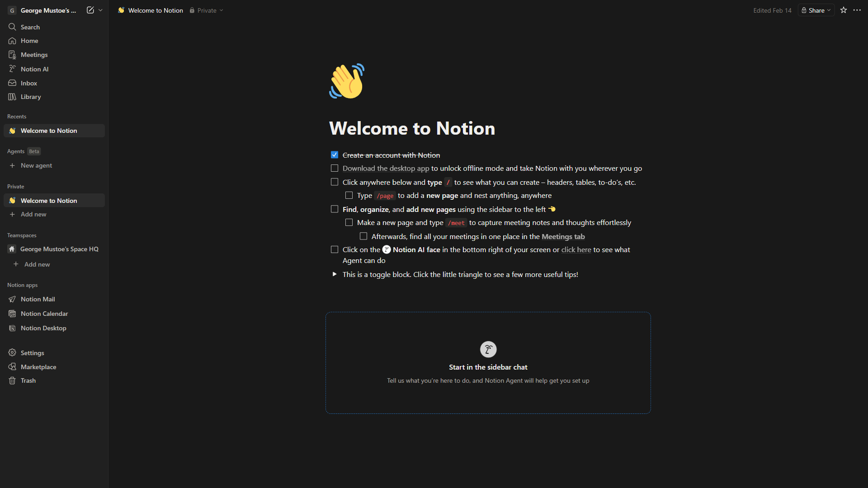Open the Share dropdown button
Viewport: 868px width, 488px height.
816,10
